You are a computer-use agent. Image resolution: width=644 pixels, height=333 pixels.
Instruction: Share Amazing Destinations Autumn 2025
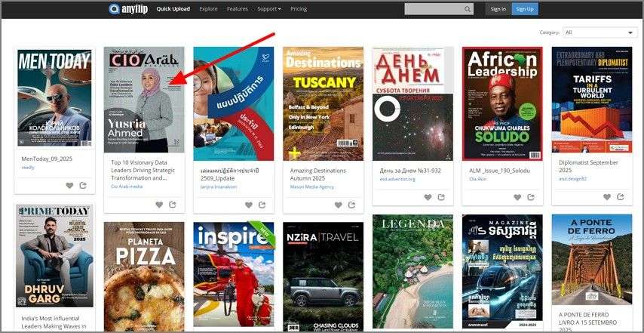pyautogui.click(x=351, y=205)
